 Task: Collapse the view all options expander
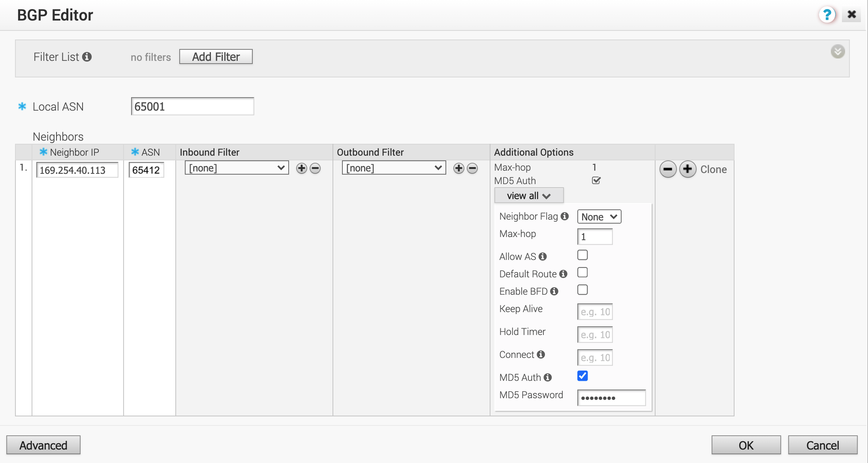(x=528, y=196)
